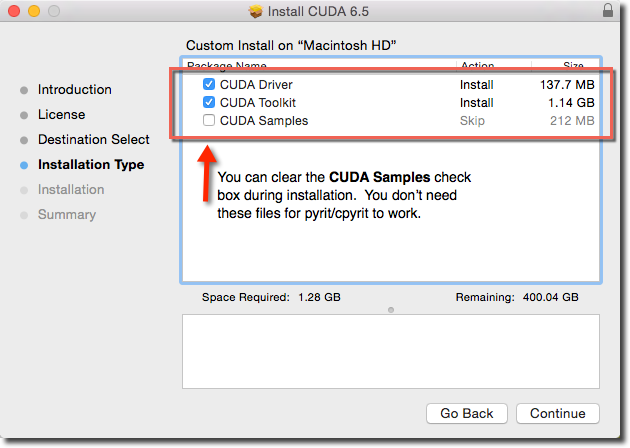630x448 pixels.
Task: Select the CUDA Toolkit package name
Action: [x=258, y=102]
